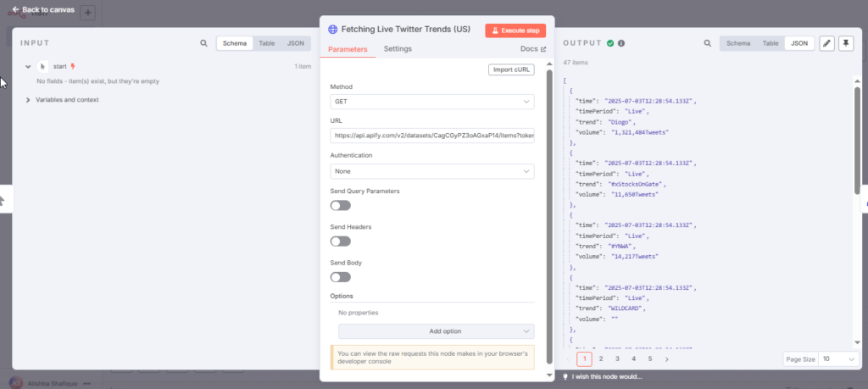Open the Add option dropdown
This screenshot has width=868, height=389.
click(x=437, y=331)
